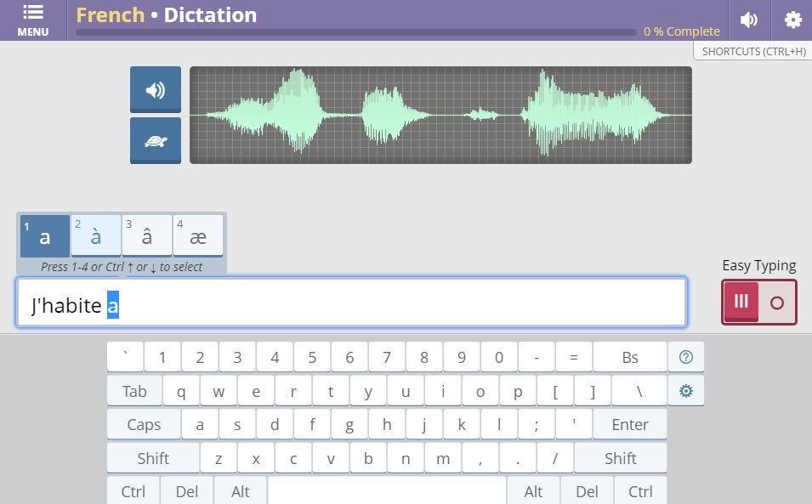Screen dimensions: 812x504
Task: Toggle the right Shift key
Action: pyautogui.click(x=621, y=458)
